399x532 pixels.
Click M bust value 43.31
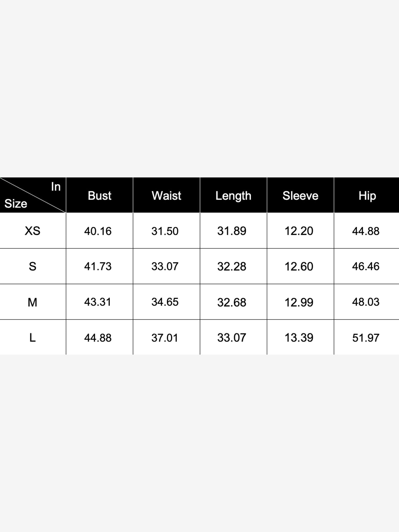pyautogui.click(x=98, y=302)
